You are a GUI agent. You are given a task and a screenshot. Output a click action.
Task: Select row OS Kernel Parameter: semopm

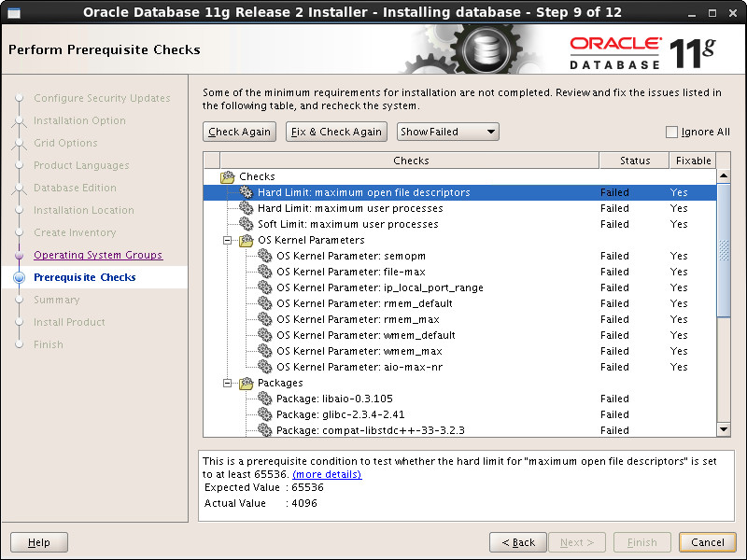point(459,256)
